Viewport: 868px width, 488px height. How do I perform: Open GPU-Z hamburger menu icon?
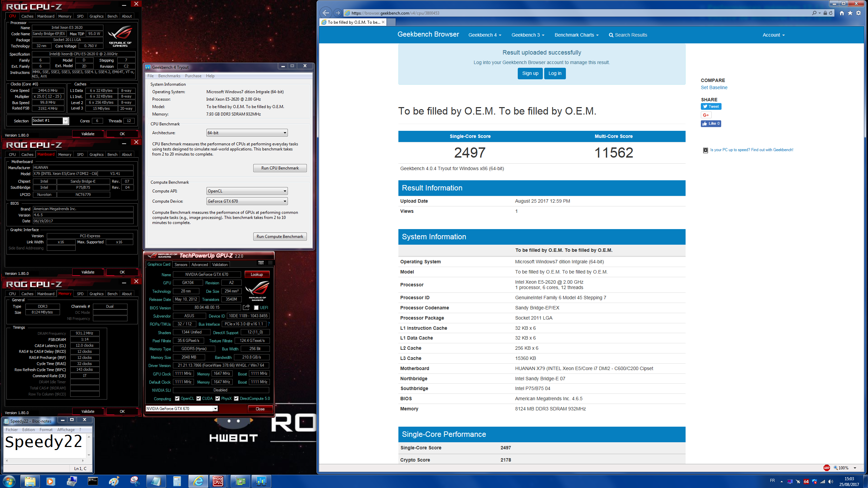pyautogui.click(x=270, y=263)
